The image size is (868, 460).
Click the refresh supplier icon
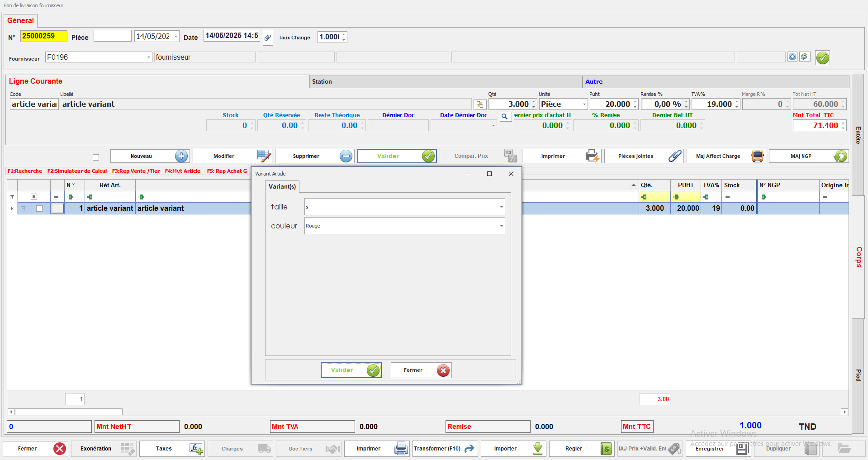(804, 57)
